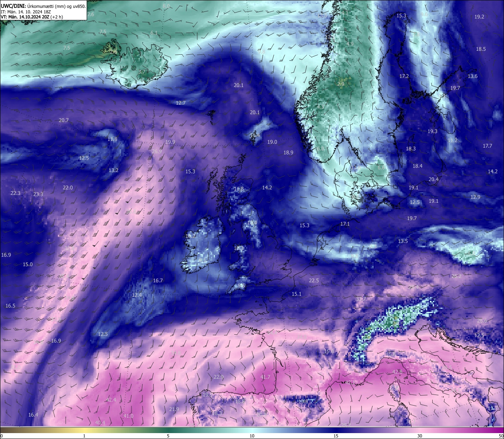Click the 12.4 value label
This screenshot has height=439, width=504.
[x=136, y=295]
